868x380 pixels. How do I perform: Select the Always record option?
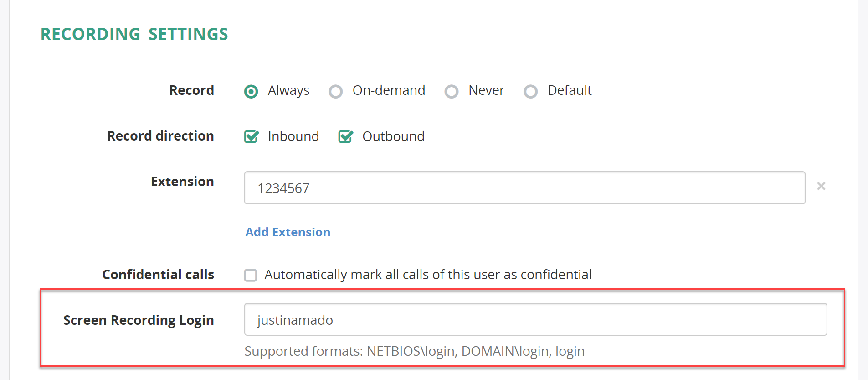coord(251,92)
